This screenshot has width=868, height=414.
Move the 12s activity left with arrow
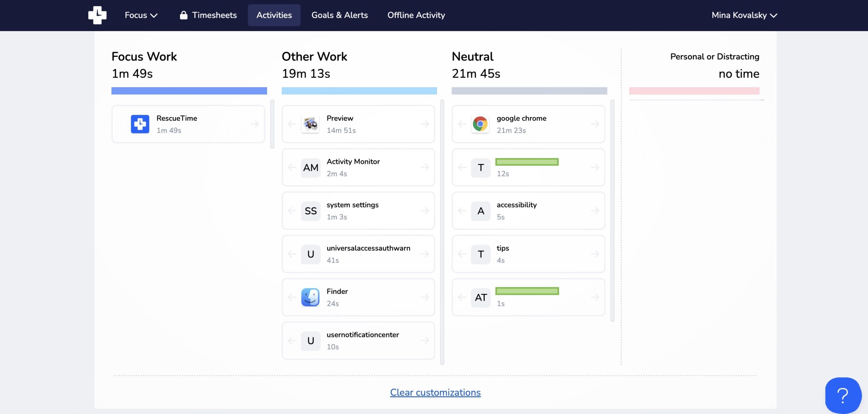tap(462, 167)
